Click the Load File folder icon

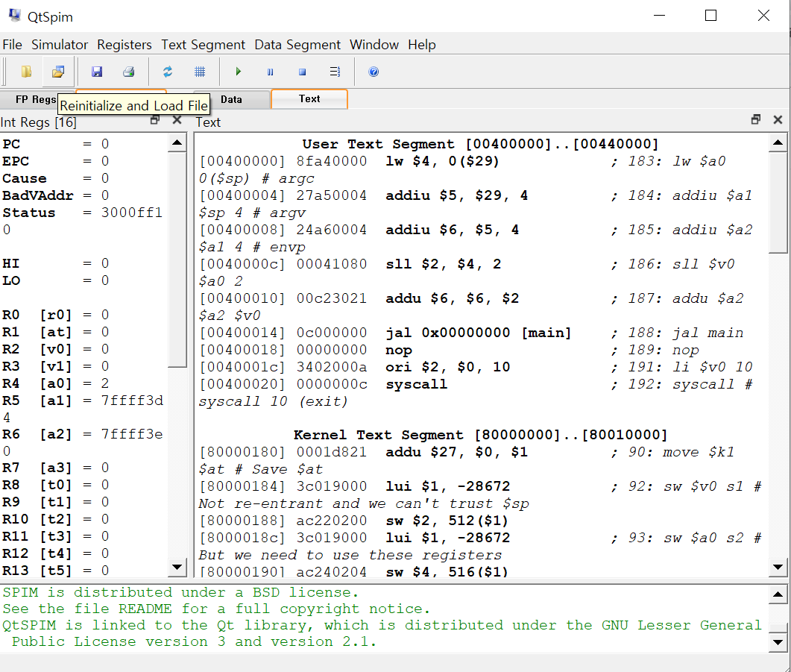click(x=27, y=72)
